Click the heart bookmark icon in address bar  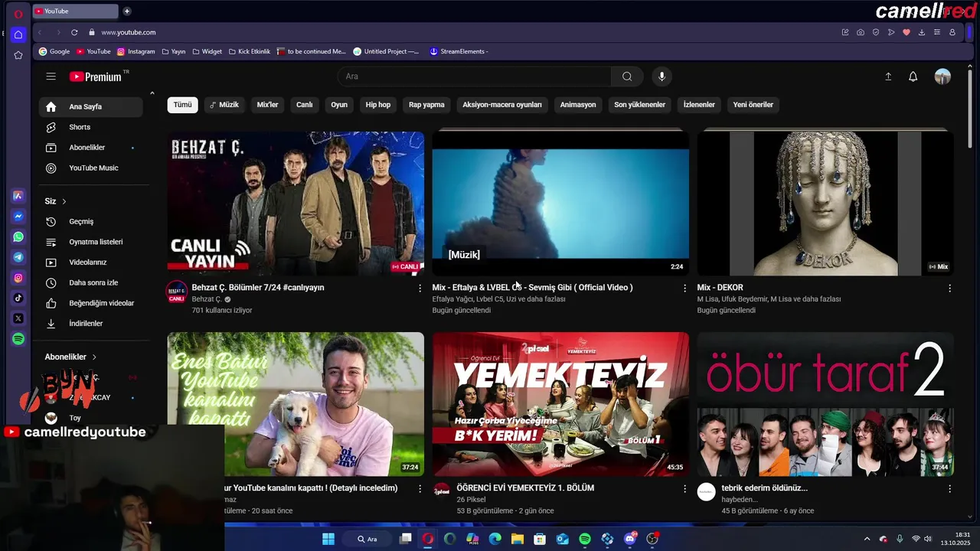click(906, 32)
